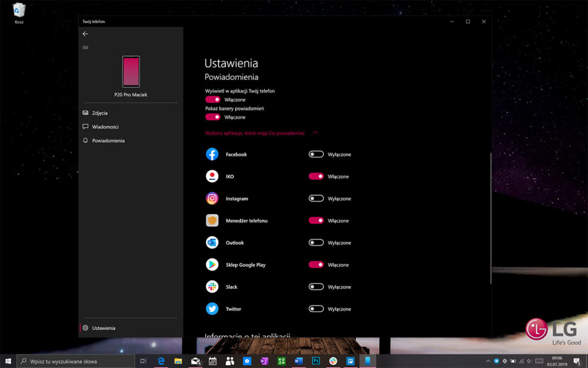Enable notifications for Instagram

click(316, 198)
